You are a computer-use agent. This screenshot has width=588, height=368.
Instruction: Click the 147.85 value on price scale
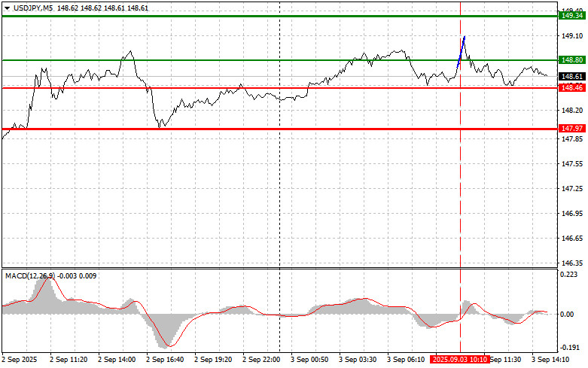pos(572,139)
